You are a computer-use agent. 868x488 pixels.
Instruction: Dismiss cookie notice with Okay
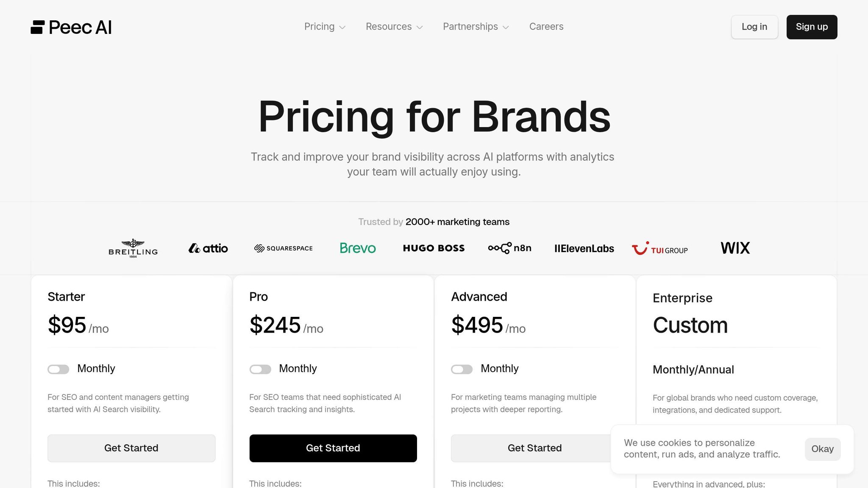[822, 449]
